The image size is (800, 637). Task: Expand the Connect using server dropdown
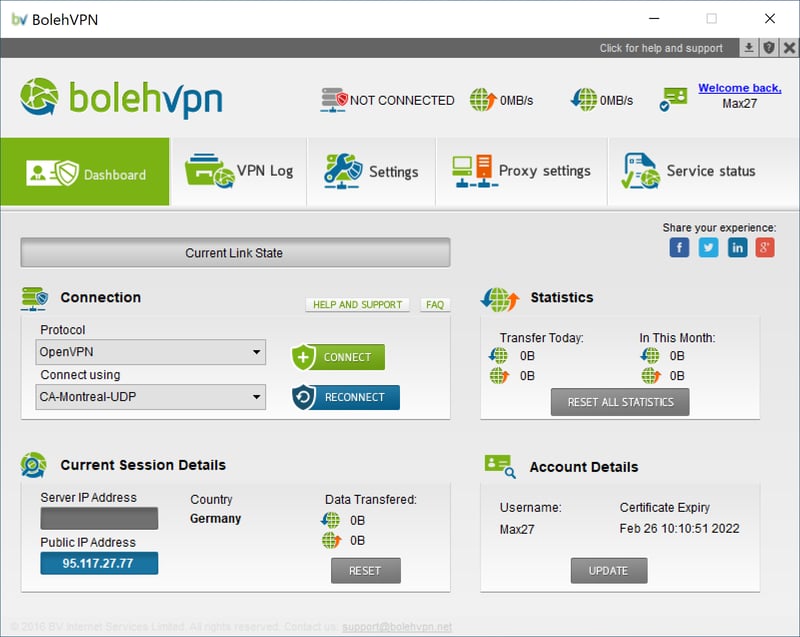point(151,397)
